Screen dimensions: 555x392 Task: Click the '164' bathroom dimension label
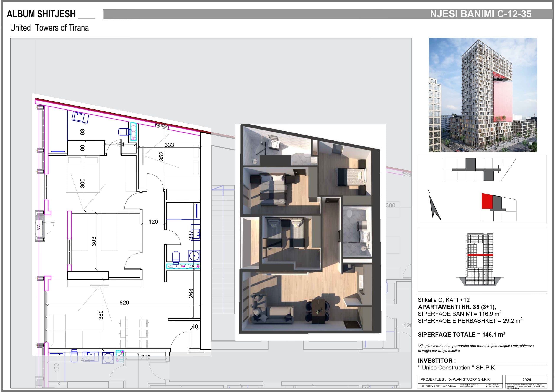(120, 145)
